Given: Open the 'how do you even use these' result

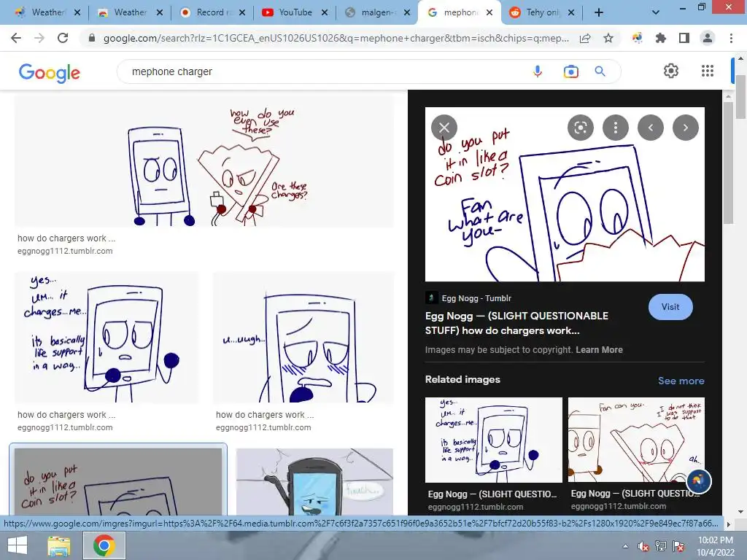Looking at the screenshot, I should click(204, 161).
